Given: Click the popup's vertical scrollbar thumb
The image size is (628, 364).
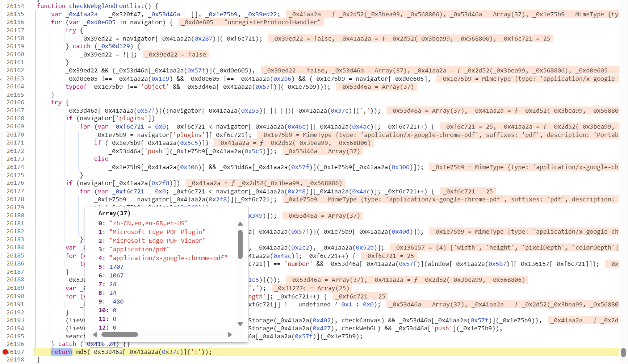Looking at the screenshot, I should [x=240, y=244].
